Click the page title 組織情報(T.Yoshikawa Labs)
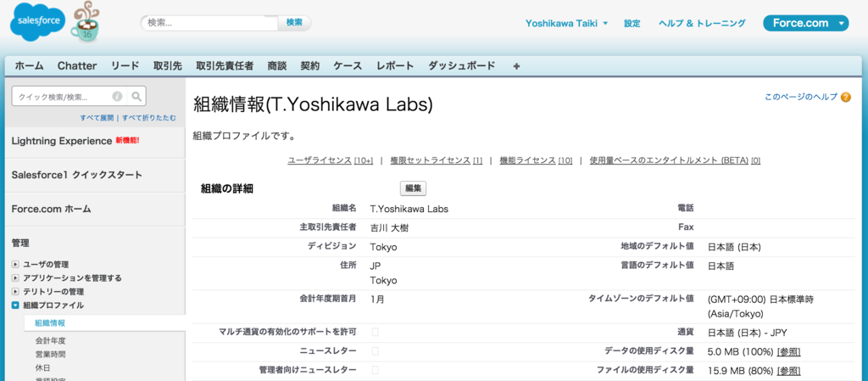Image resolution: width=868 pixels, height=381 pixels. tap(313, 106)
